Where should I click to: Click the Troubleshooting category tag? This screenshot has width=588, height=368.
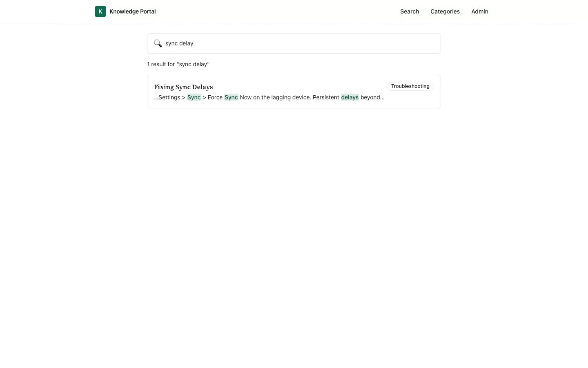pyautogui.click(x=410, y=86)
